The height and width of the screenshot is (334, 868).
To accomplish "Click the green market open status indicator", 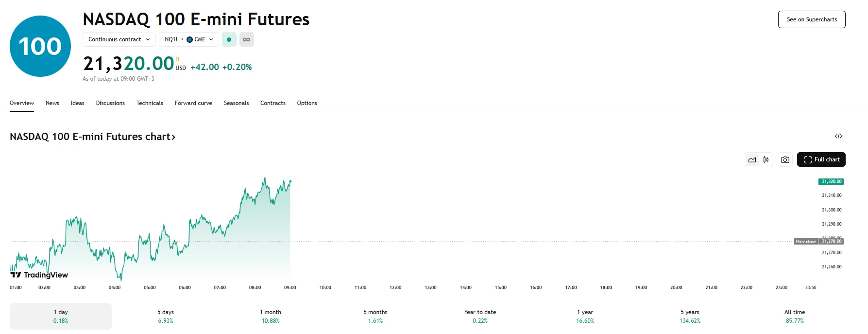I will coord(229,39).
